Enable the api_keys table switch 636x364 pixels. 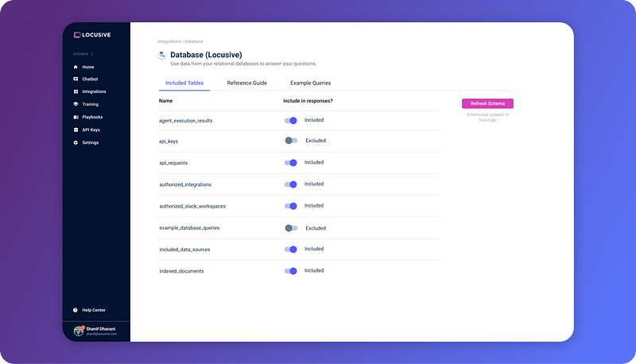(x=291, y=141)
